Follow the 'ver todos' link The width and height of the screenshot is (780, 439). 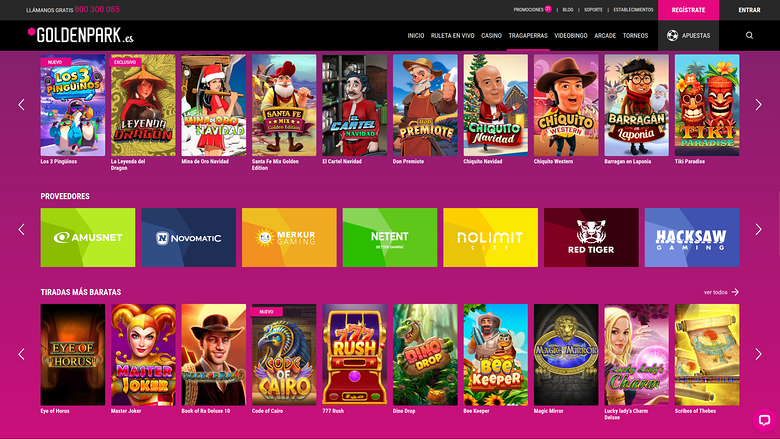[721, 292]
